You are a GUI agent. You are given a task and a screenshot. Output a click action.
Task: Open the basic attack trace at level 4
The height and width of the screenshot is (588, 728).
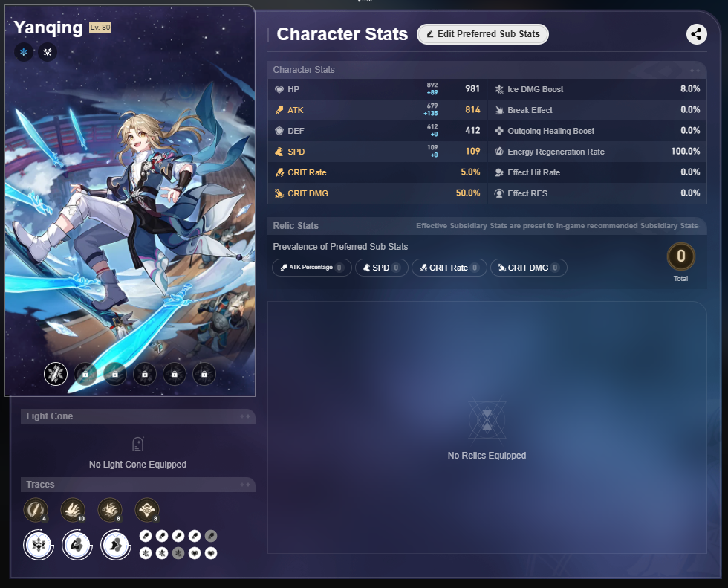(x=36, y=510)
